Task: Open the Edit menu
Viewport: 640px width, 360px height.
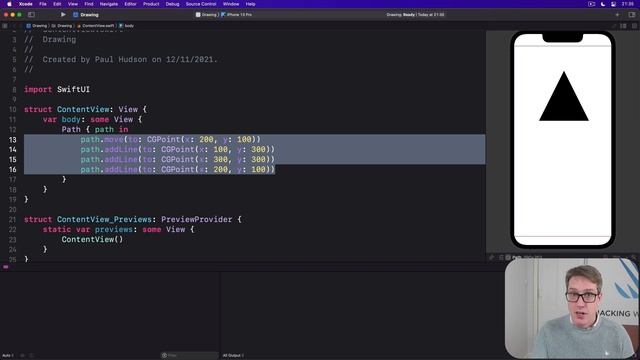Action: point(57,4)
